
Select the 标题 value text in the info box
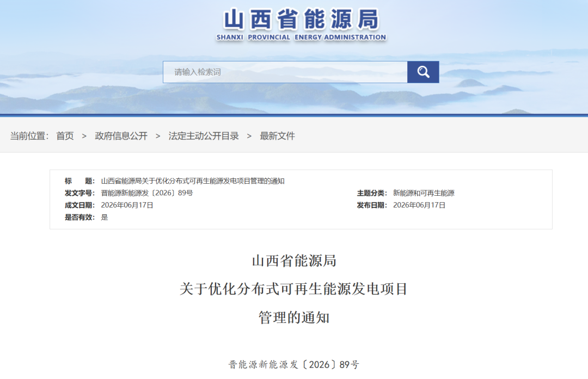coord(193,181)
